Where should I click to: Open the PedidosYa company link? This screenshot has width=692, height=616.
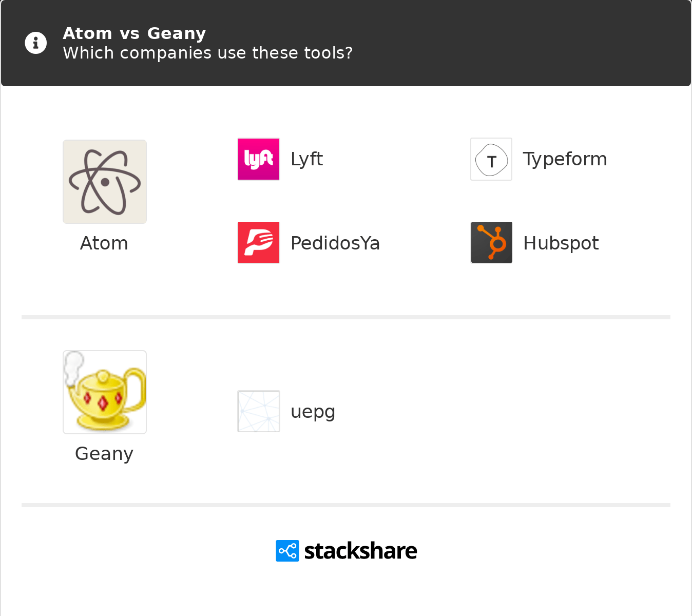(x=335, y=243)
